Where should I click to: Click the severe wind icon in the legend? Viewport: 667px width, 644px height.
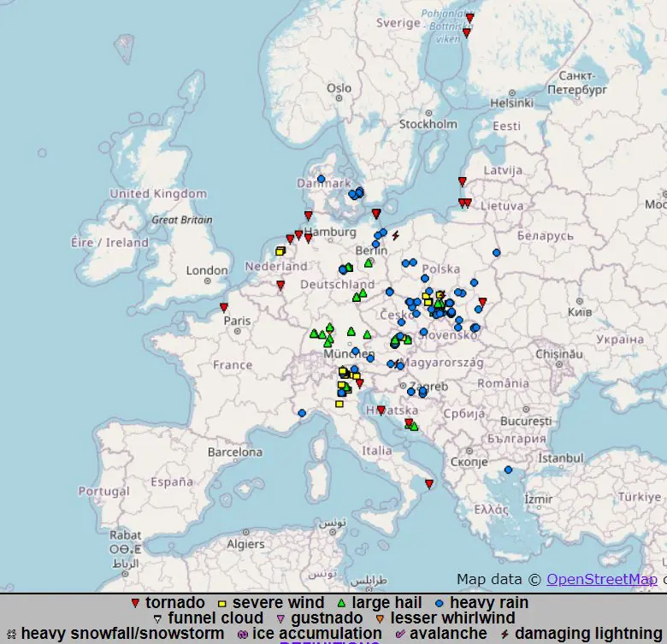[222, 604]
